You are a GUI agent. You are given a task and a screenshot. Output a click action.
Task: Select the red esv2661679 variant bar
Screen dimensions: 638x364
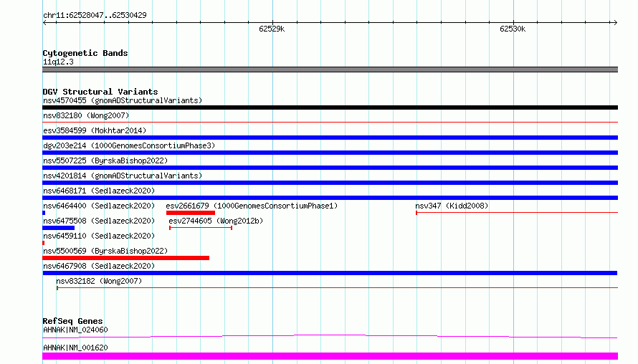coord(191,213)
